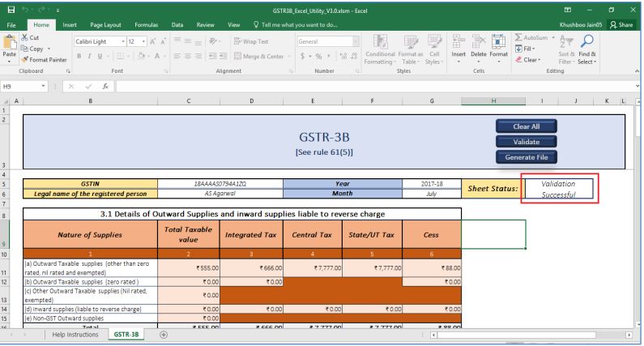Open the font size 12 dropdown
644x346 pixels.
[x=143, y=41]
